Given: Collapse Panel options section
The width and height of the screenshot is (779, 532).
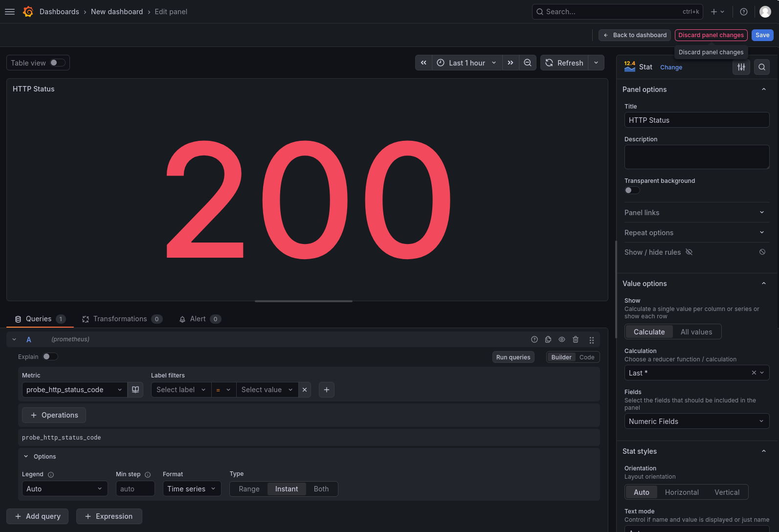Looking at the screenshot, I should 764,89.
